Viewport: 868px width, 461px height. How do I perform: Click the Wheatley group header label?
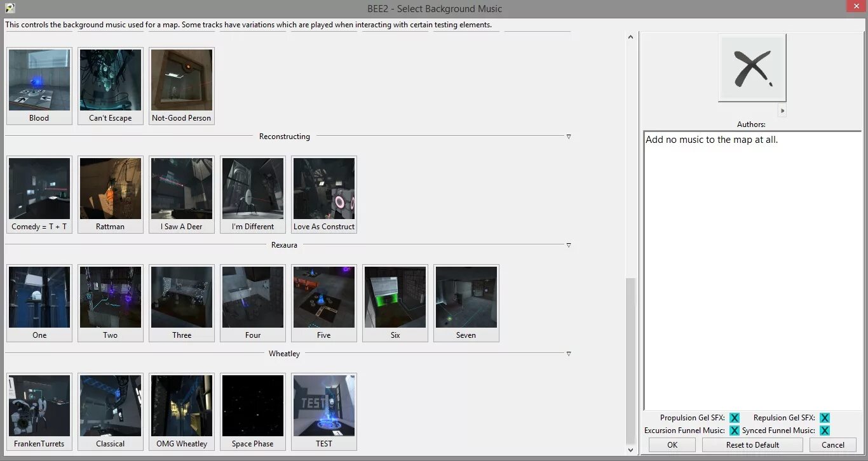click(285, 354)
